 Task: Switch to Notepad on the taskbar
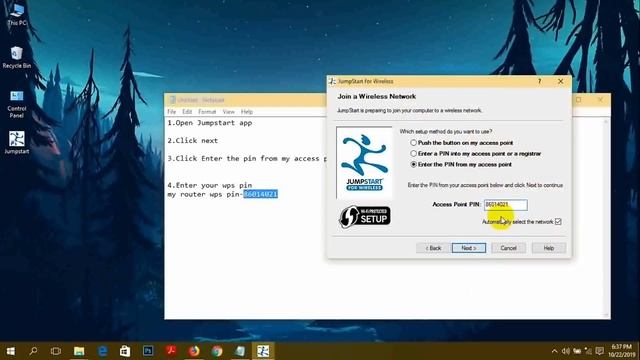click(240, 351)
